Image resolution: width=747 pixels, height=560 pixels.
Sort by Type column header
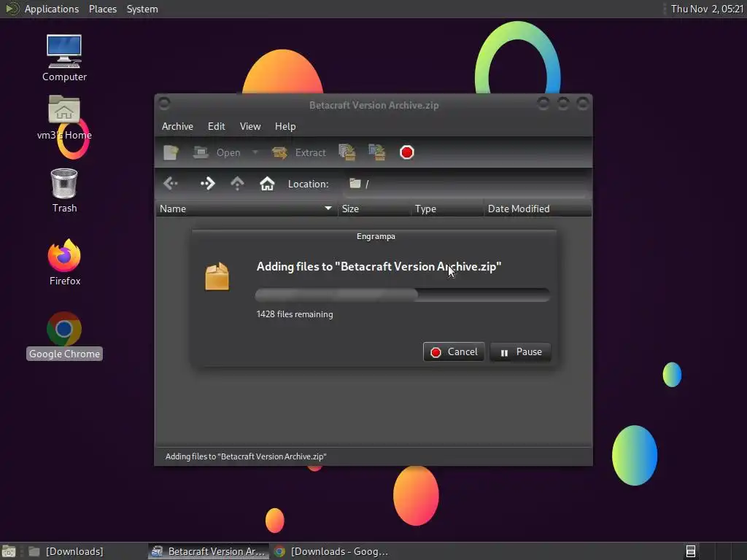447,209
